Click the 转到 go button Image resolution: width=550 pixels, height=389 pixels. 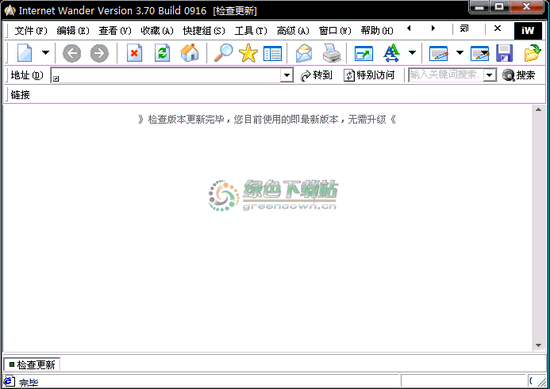coord(316,75)
